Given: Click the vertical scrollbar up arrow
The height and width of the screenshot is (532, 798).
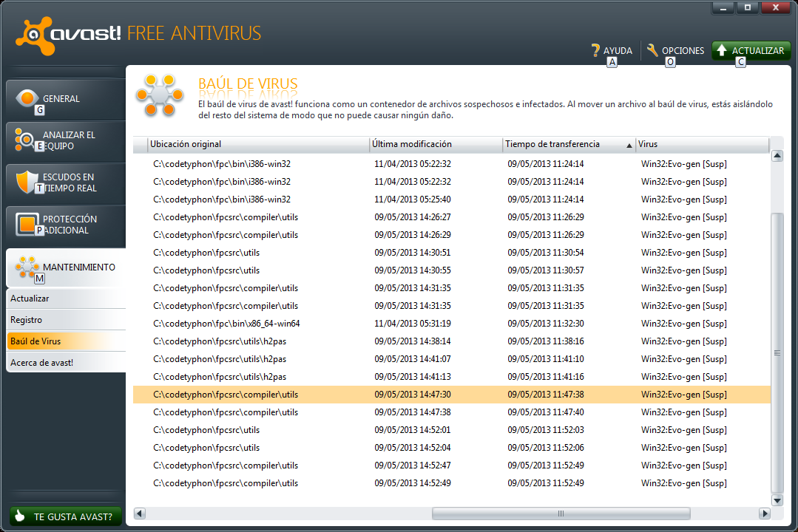Looking at the screenshot, I should (777, 156).
